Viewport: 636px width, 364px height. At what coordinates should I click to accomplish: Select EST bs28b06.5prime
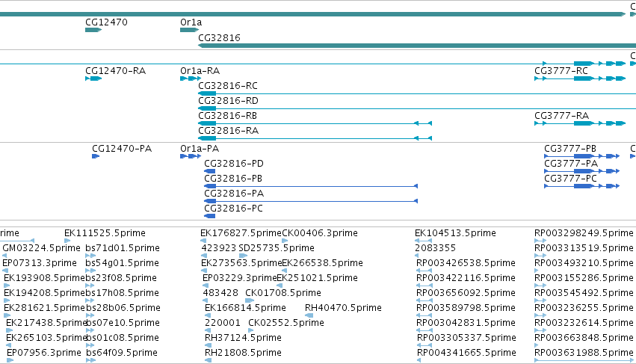pos(123,308)
